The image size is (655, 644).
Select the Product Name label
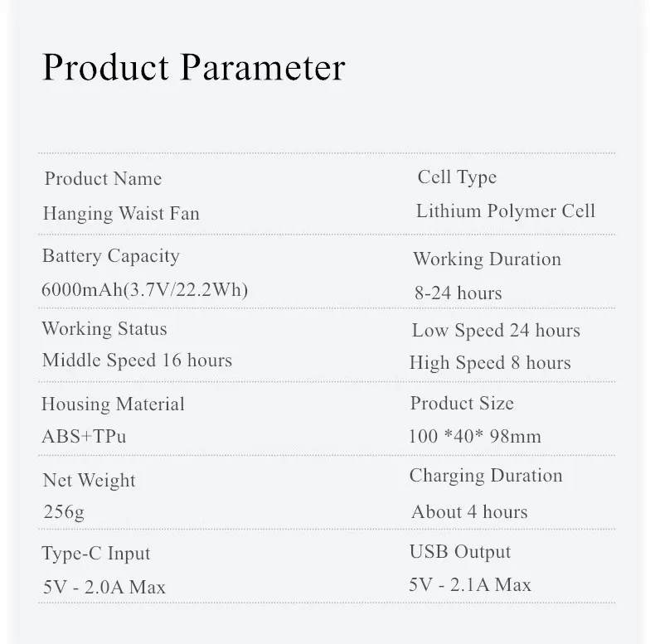click(x=103, y=178)
